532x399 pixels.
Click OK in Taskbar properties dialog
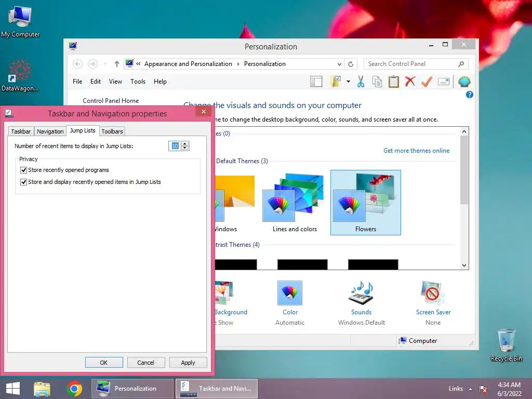click(x=104, y=362)
